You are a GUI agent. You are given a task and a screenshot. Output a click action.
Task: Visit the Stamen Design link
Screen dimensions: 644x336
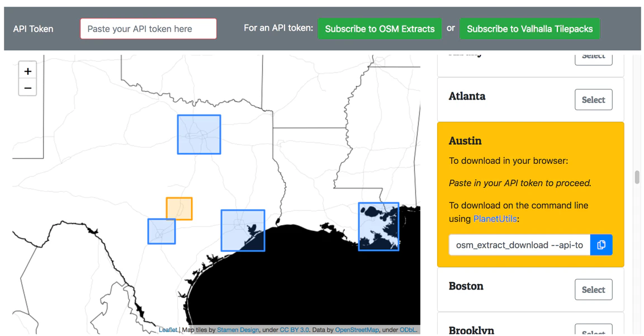(238, 330)
